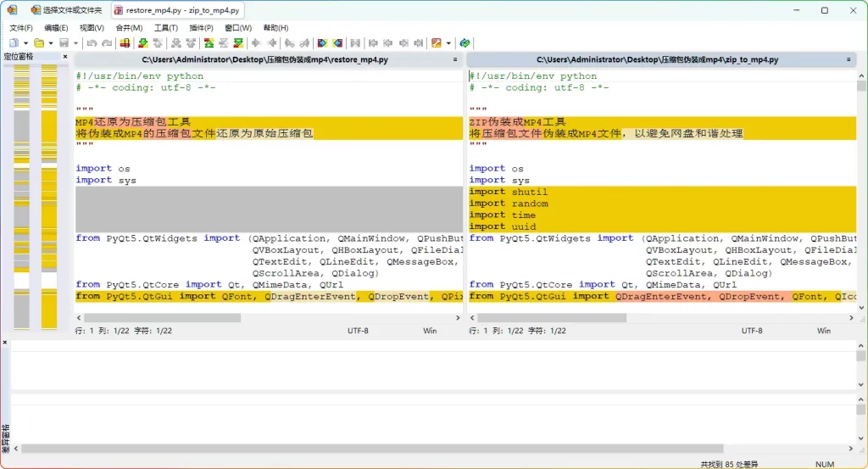868x469 pixels.
Task: Open the Options wrench icon
Action: 437,43
